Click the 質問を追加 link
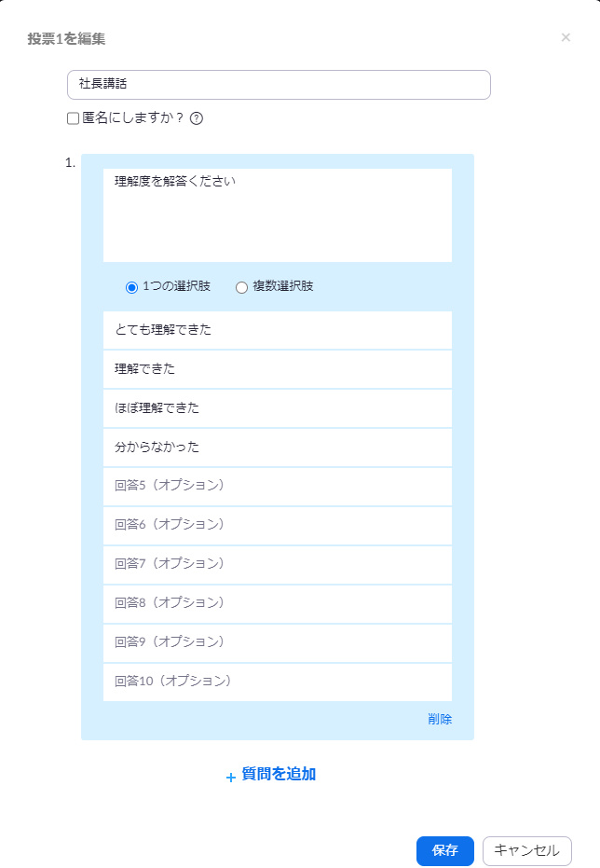Image resolution: width=600 pixels, height=868 pixels. (x=279, y=774)
